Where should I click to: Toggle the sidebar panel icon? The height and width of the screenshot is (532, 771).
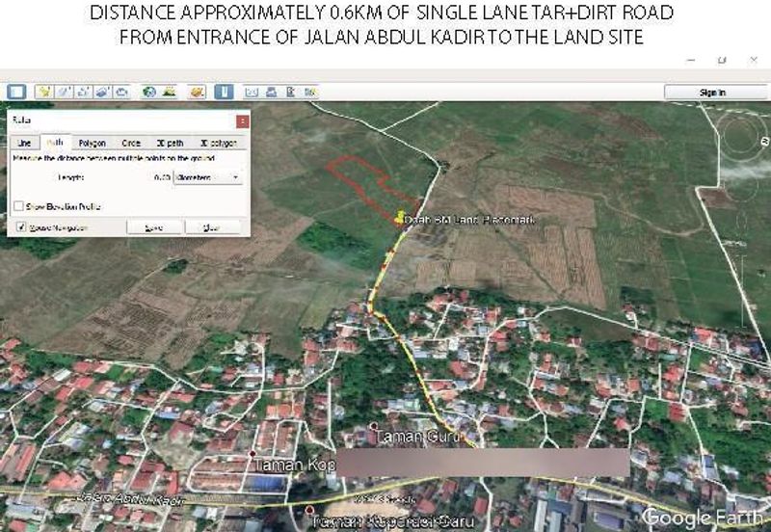pyautogui.click(x=16, y=93)
